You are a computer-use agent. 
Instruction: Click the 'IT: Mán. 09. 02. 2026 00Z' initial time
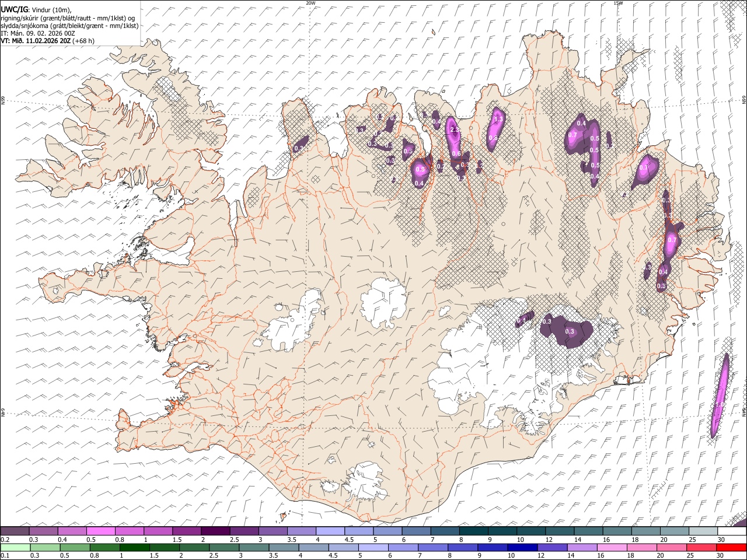38,33
